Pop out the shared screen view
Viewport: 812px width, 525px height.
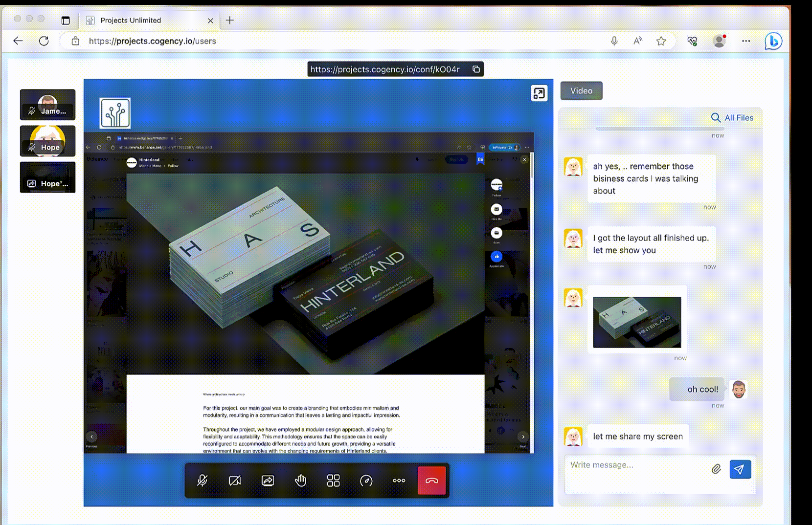click(539, 93)
